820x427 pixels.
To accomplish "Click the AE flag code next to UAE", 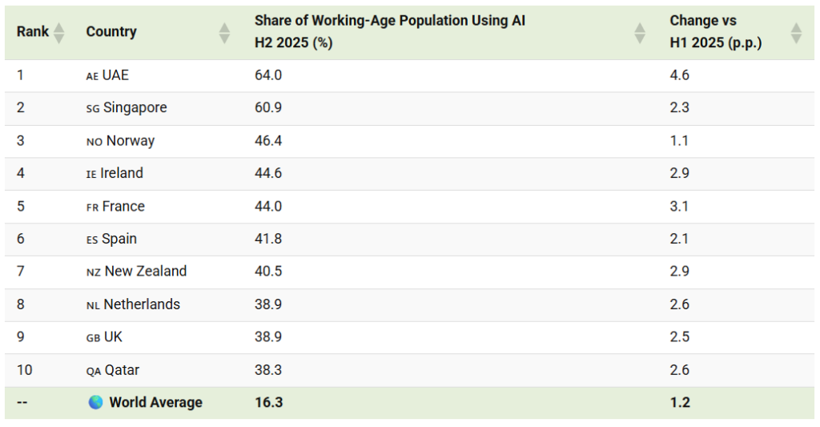I will 93,76.
